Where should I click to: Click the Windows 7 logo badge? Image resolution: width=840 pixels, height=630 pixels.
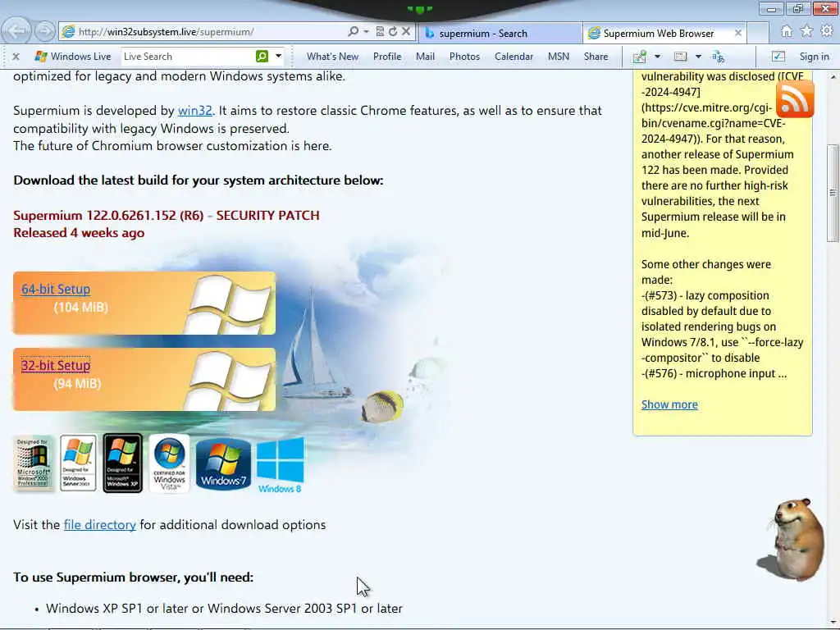pos(223,464)
